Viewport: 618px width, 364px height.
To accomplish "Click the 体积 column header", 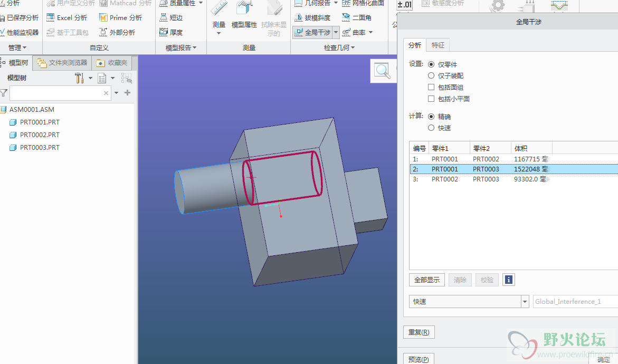I will pos(531,148).
